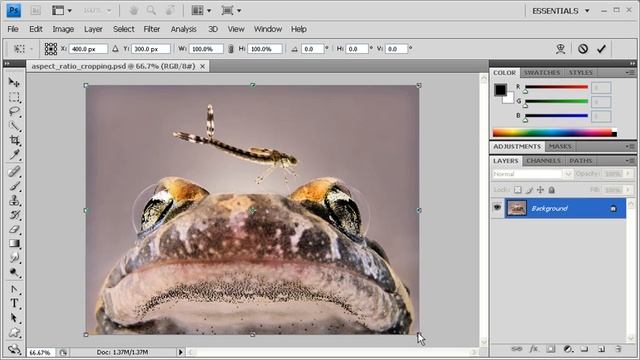Enable lock transparent pixels

(518, 190)
